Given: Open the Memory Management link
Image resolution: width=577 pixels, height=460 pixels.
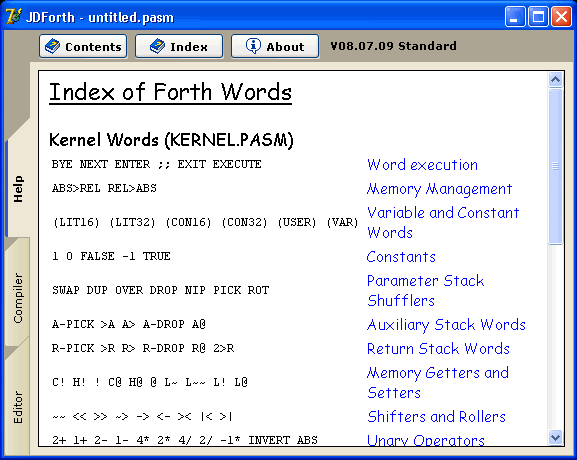Looking at the screenshot, I should pos(439,189).
